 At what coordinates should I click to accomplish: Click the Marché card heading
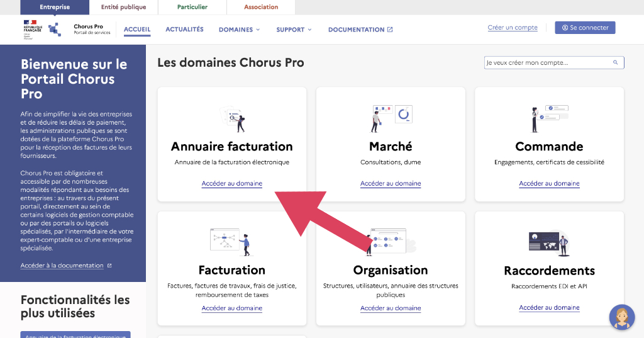coord(391,147)
